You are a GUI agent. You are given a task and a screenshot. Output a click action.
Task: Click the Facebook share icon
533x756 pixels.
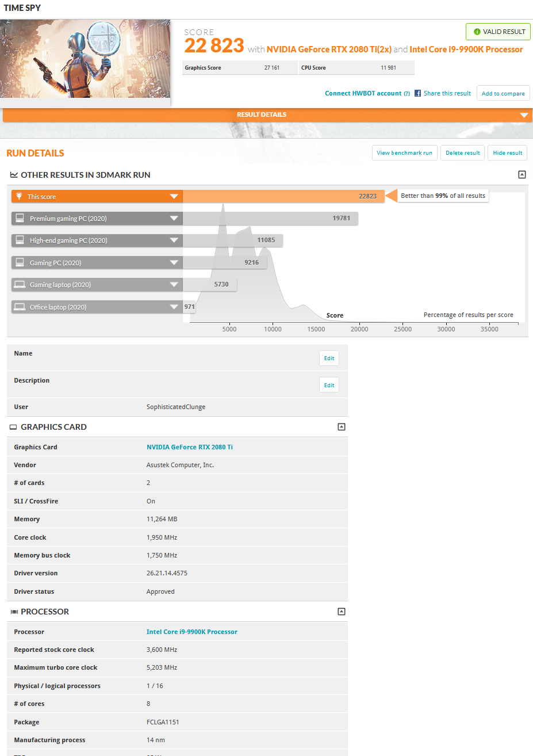click(x=418, y=93)
